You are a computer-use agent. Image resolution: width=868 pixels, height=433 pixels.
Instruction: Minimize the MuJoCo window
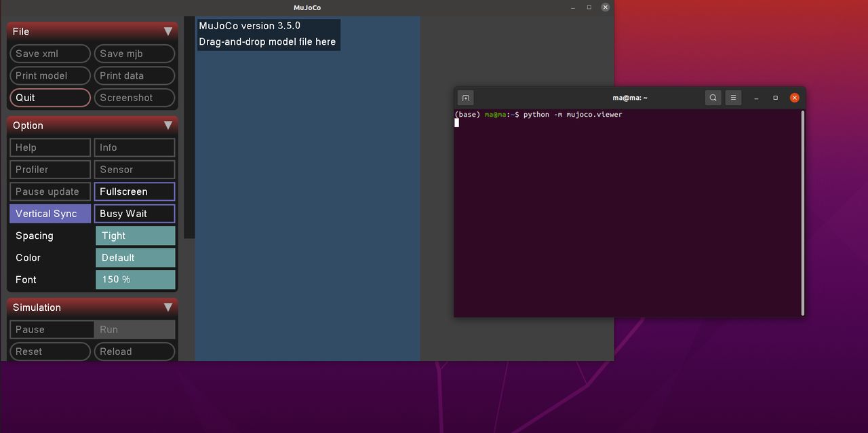pyautogui.click(x=573, y=7)
